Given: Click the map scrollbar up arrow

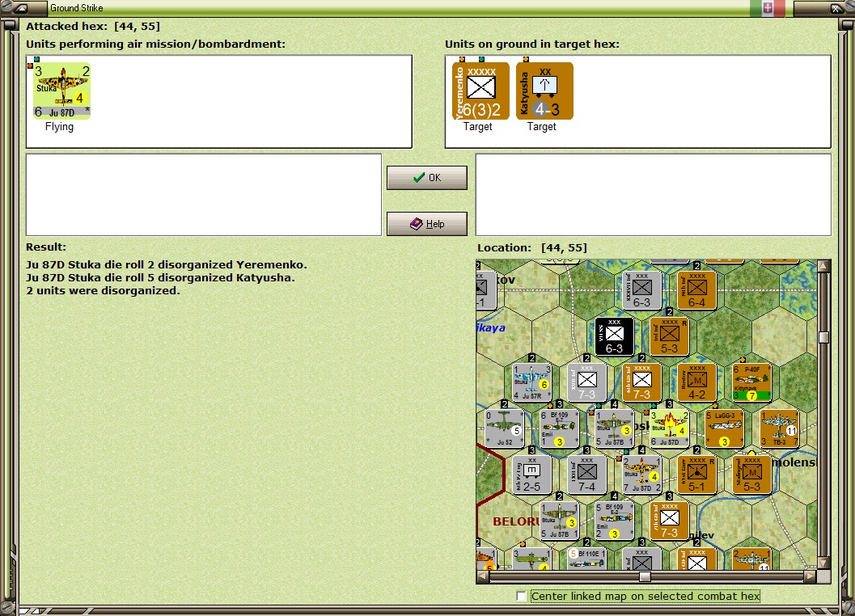Looking at the screenshot, I should tap(824, 265).
